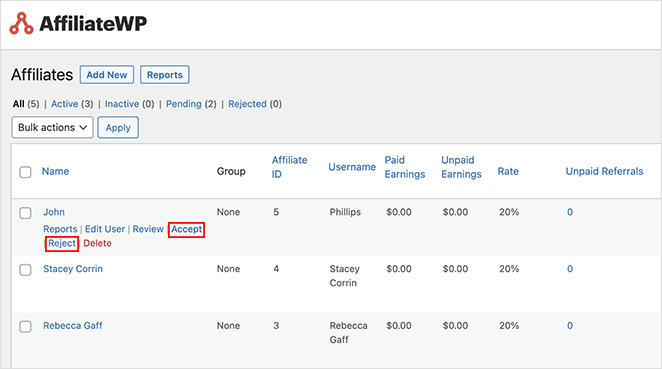The width and height of the screenshot is (662, 369).
Task: Sort by Username column header
Action: (352, 167)
